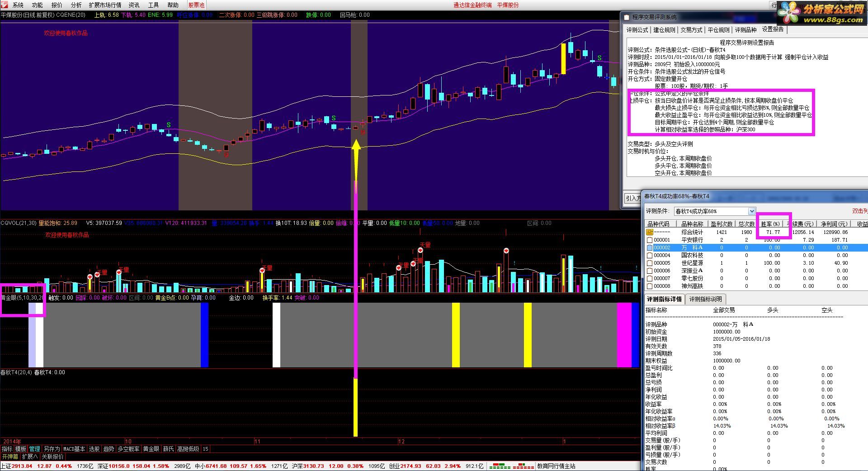Click the 天量 volume marker at November start
This screenshot has height=471, width=868.
pos(267,268)
